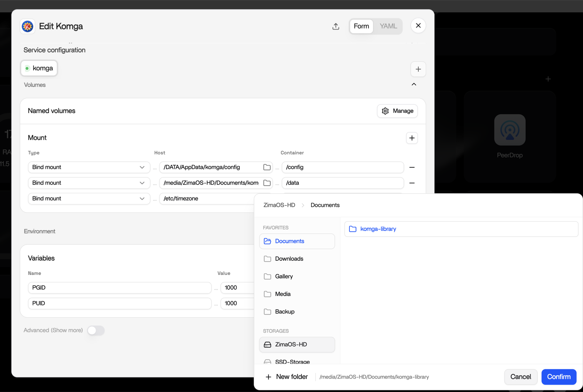
Task: Close the Edit Komga dialog
Action: point(418,26)
